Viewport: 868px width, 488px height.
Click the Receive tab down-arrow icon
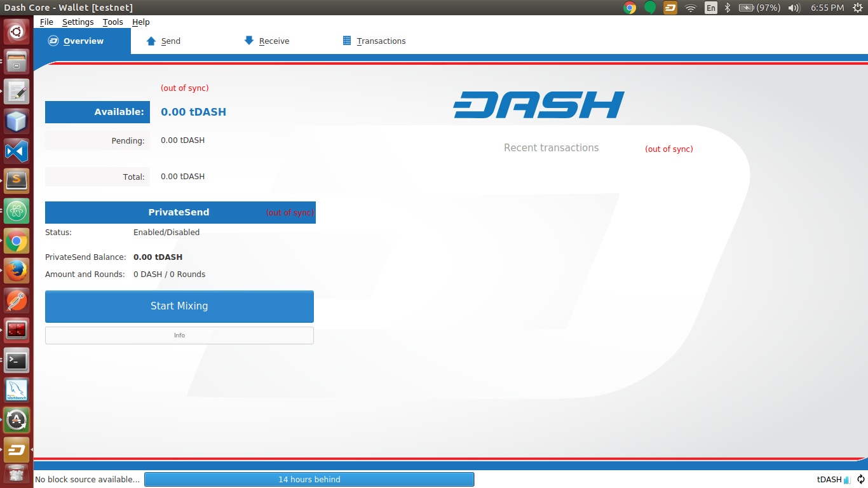point(249,40)
